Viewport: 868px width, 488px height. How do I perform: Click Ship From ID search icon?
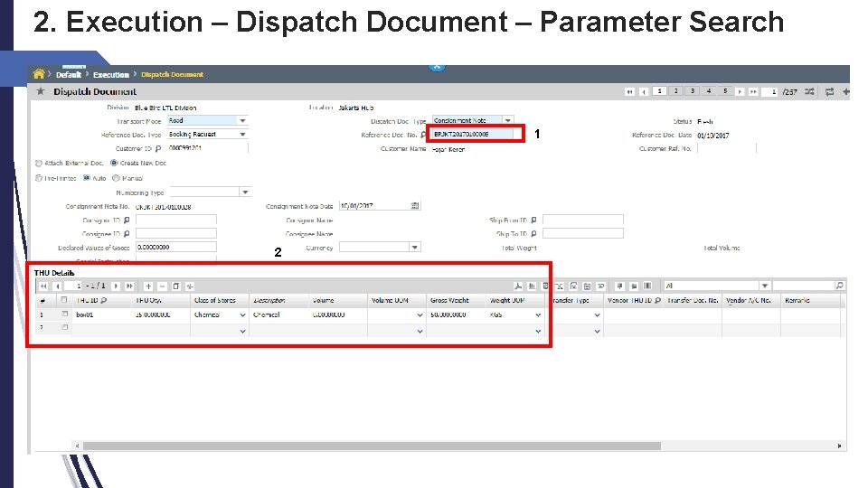(x=533, y=221)
